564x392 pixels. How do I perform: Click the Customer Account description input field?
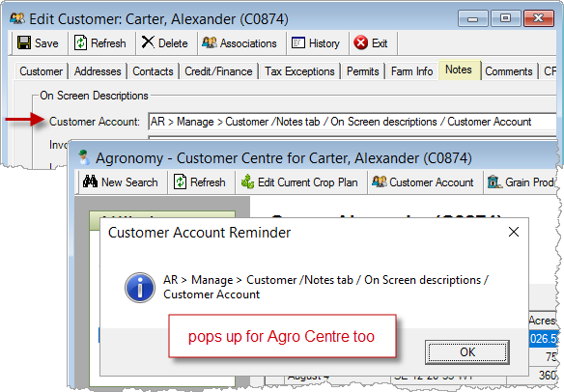coord(352,122)
